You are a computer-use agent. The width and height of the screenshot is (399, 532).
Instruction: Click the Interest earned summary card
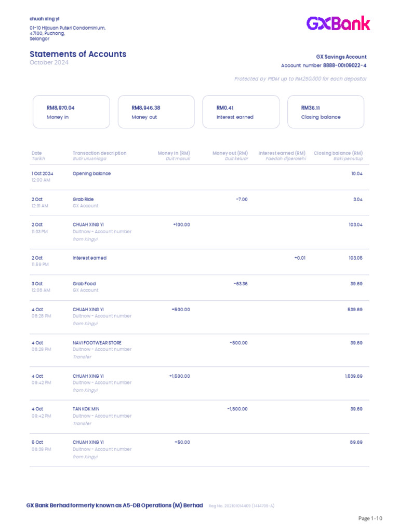pyautogui.click(x=241, y=112)
